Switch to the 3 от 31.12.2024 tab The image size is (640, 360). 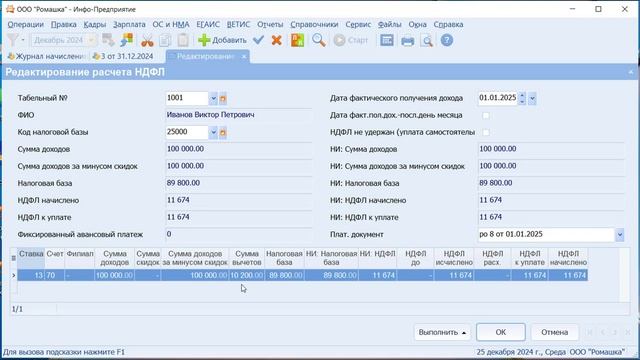point(123,56)
